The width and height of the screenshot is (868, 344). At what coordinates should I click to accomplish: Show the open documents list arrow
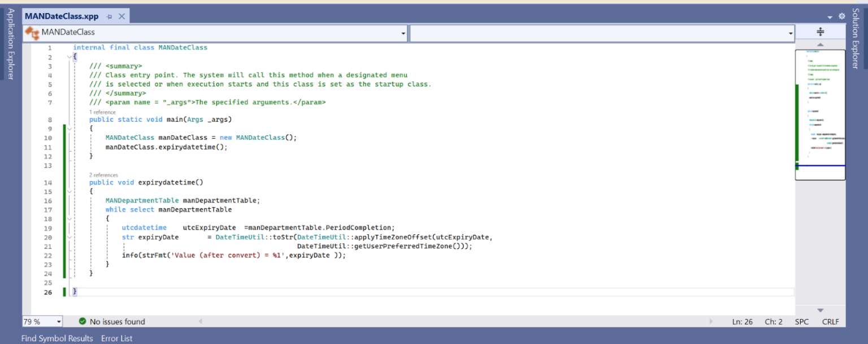click(830, 18)
